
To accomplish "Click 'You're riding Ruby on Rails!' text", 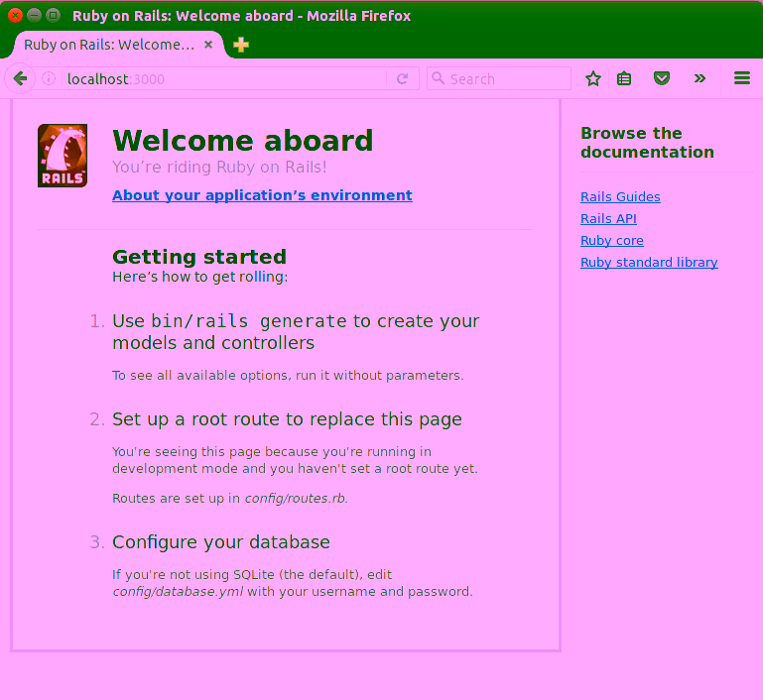I will (x=219, y=167).
